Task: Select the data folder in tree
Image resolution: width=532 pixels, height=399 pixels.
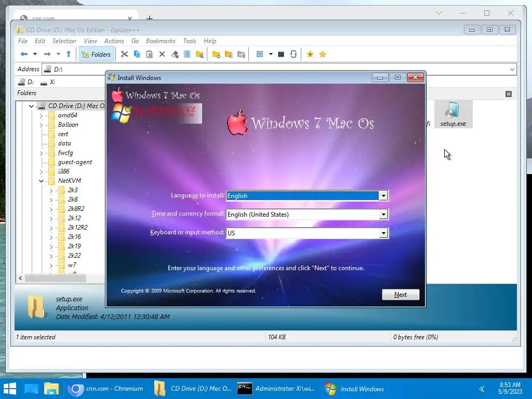Action: click(x=64, y=143)
